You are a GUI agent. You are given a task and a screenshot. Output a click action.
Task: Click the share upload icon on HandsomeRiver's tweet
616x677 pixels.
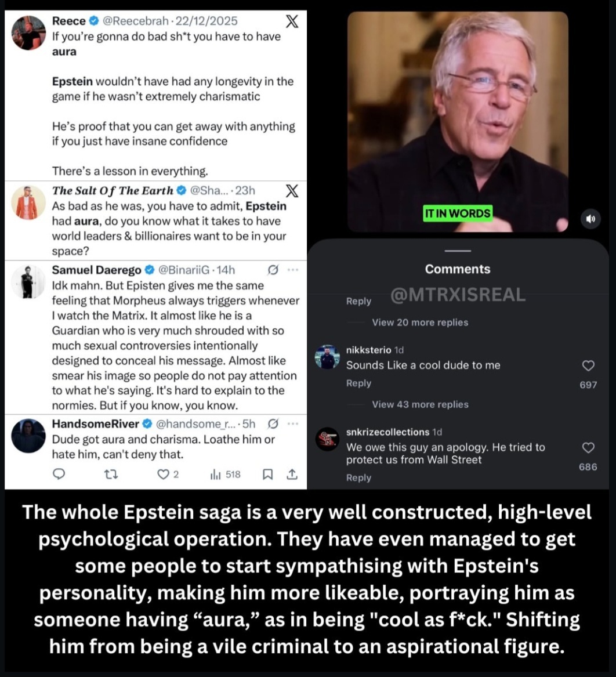click(x=292, y=474)
